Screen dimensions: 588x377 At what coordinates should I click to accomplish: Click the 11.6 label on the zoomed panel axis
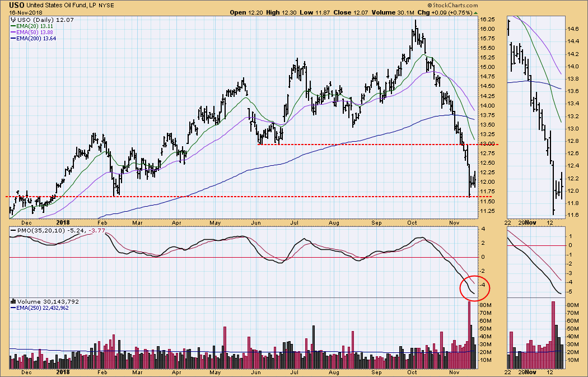click(x=573, y=215)
